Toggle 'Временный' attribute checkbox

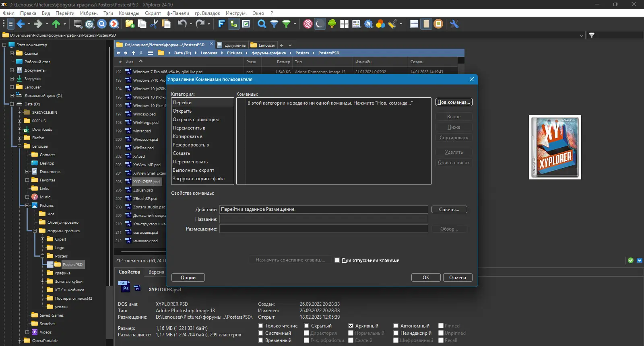point(260,340)
